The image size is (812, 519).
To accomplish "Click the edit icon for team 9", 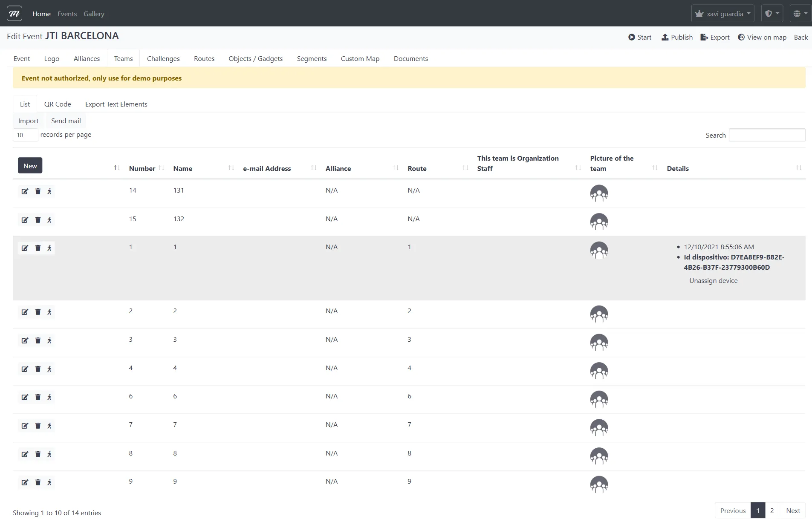I will [25, 482].
